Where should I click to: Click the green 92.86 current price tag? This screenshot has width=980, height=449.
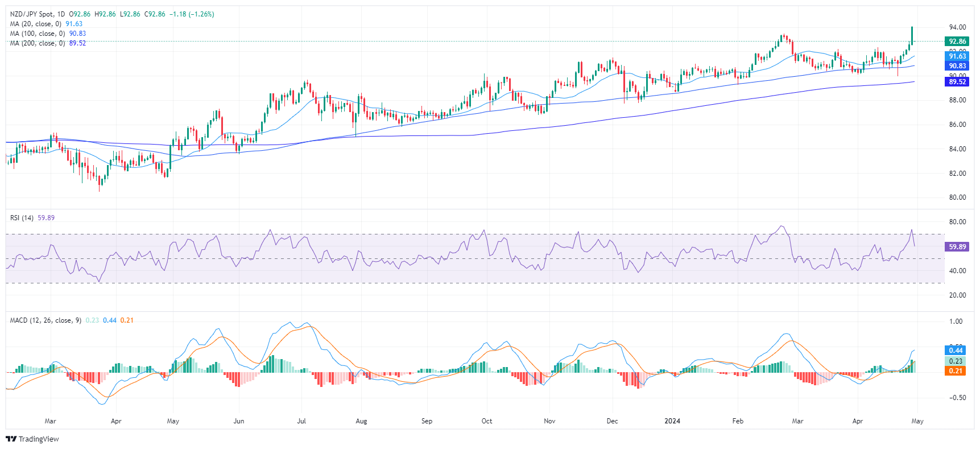click(957, 42)
